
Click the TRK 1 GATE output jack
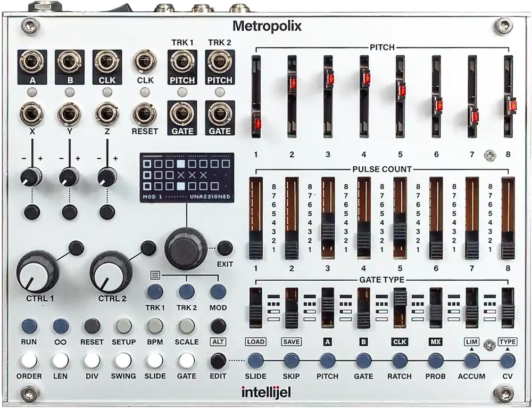(182, 114)
